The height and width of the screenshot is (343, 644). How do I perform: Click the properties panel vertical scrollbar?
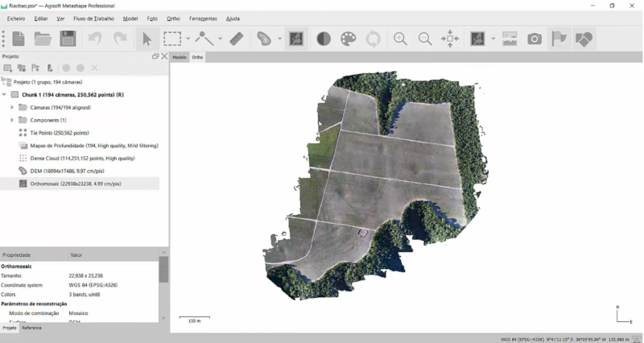pyautogui.click(x=163, y=270)
